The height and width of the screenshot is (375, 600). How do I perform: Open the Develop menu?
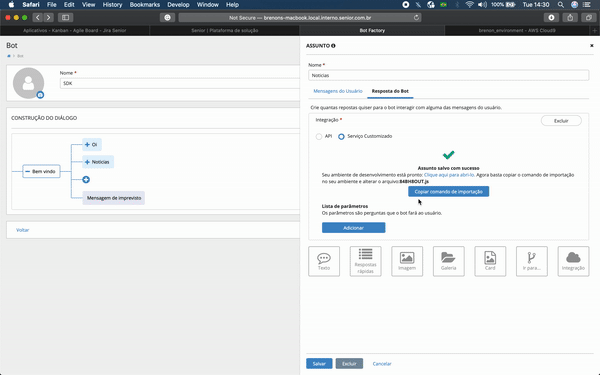tap(178, 5)
